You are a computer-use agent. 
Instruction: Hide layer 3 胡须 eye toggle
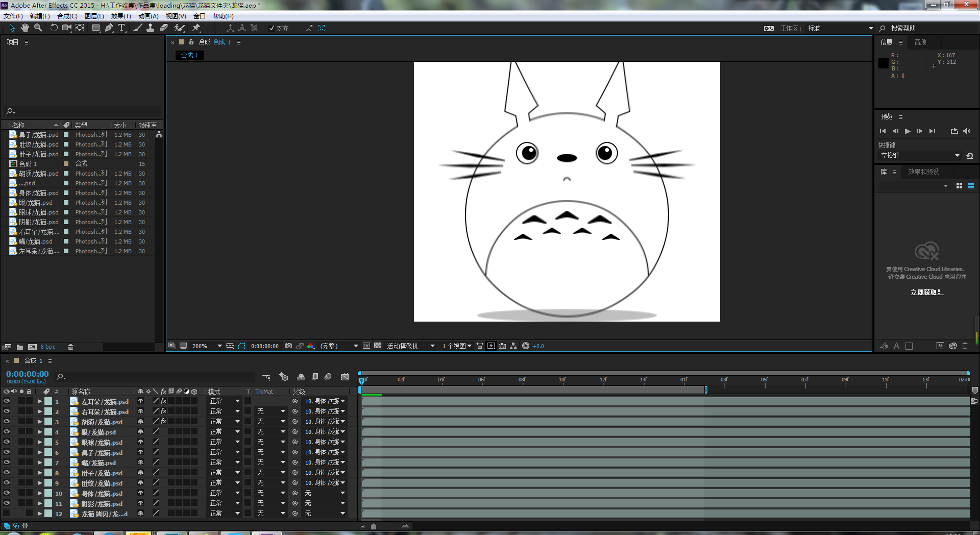[x=7, y=422]
